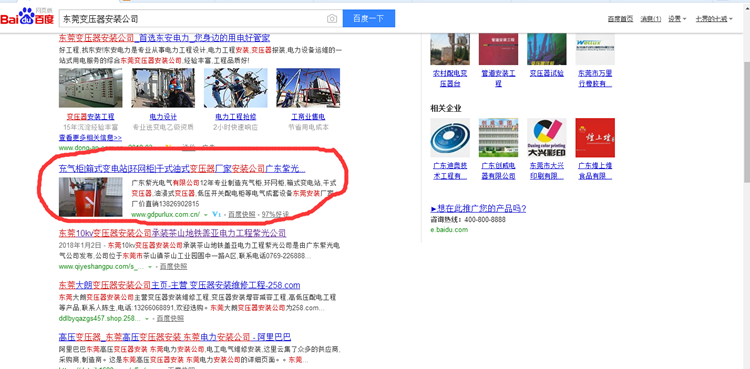
Task: Open the 管道安装工程 book cover thumbnail
Action: [x=498, y=49]
